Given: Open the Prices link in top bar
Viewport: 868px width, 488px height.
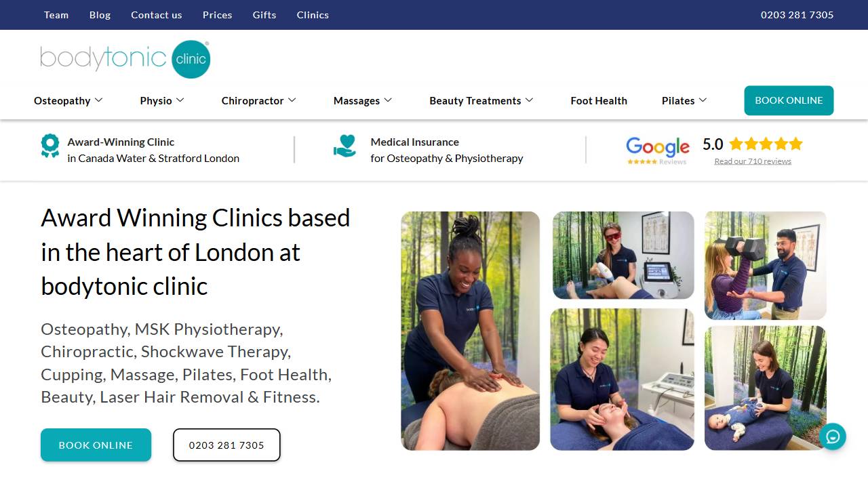Looking at the screenshot, I should [217, 15].
